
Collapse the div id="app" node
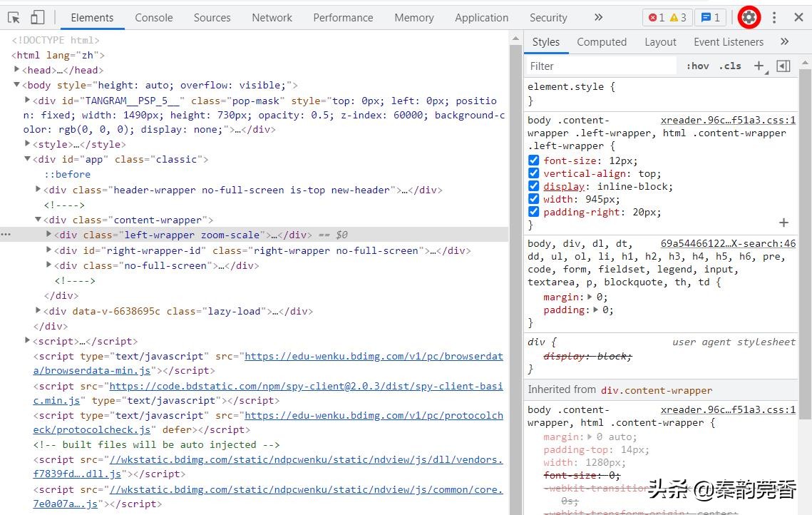pos(27,159)
